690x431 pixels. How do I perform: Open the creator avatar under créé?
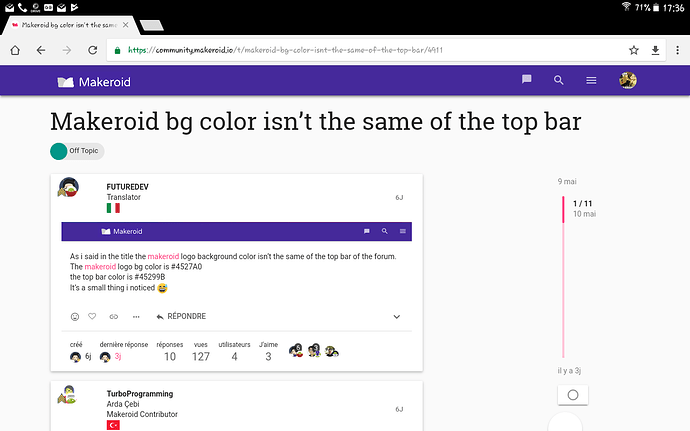coord(75,357)
